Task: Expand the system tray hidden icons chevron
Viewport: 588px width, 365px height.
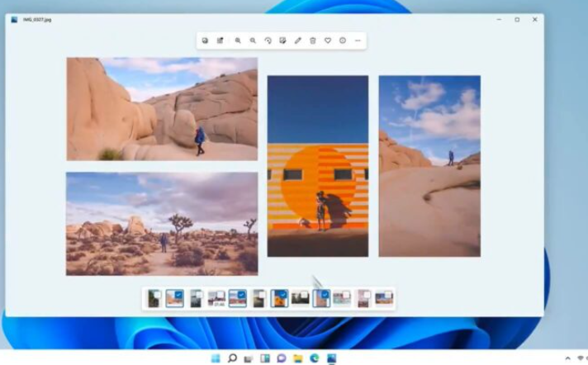Action: click(568, 358)
